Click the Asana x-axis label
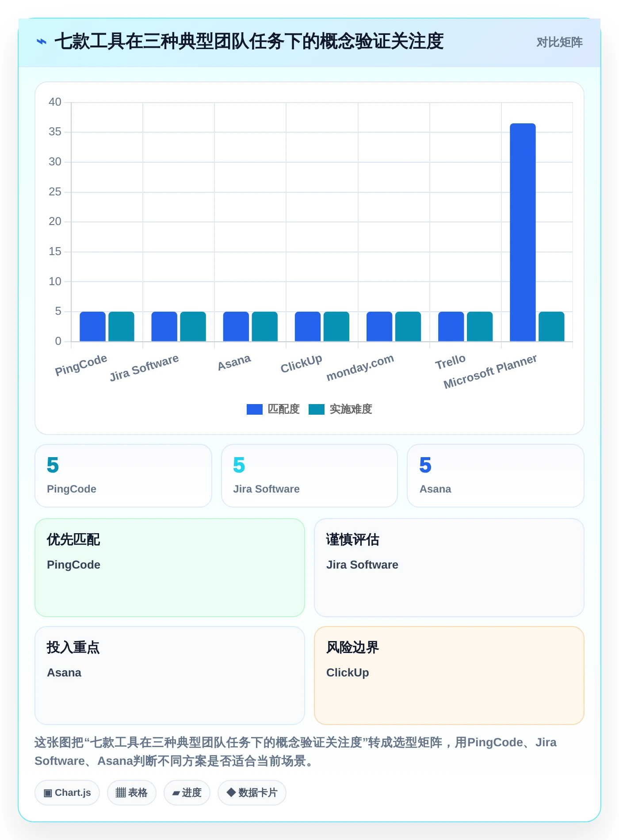Viewport: 619px width, 840px height. pyautogui.click(x=234, y=363)
